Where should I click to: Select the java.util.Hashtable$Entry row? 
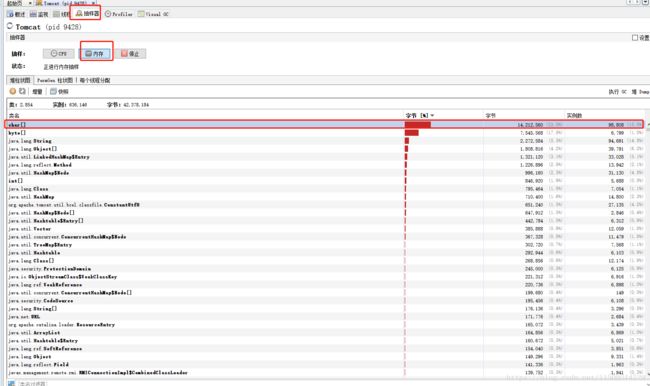pyautogui.click(x=325, y=340)
